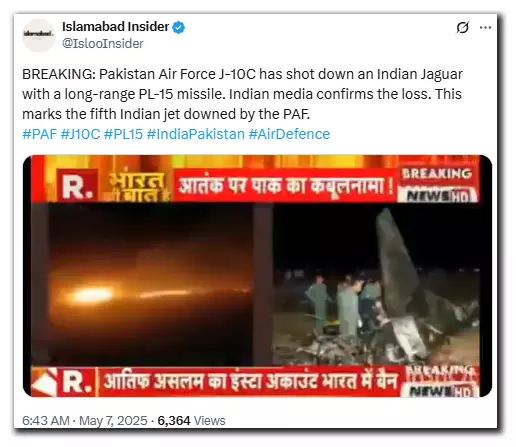Open the Islamabad Insider profile avatar
The width and height of the screenshot is (516, 447).
click(x=38, y=35)
